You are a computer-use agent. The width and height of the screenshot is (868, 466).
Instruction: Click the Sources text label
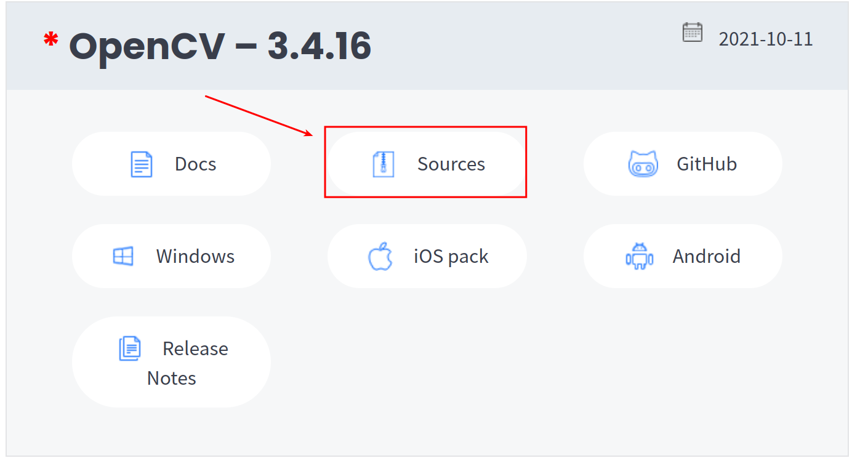[451, 164]
